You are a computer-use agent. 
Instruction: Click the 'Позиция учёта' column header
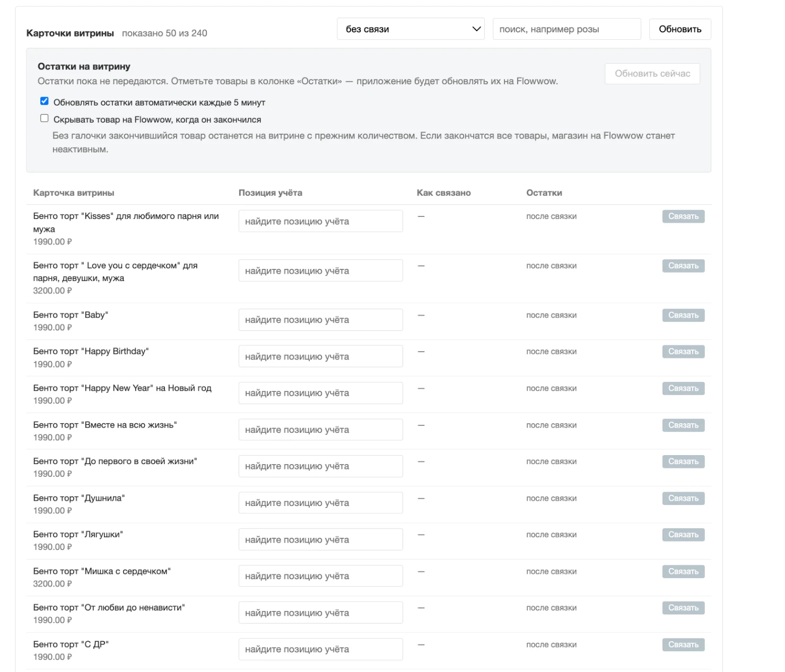click(x=271, y=193)
